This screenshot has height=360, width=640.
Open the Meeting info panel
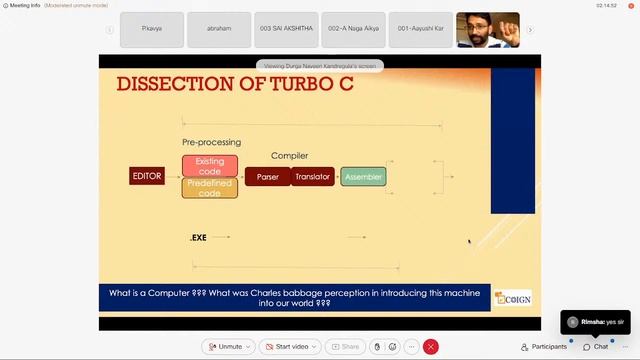pyautogui.click(x=22, y=6)
